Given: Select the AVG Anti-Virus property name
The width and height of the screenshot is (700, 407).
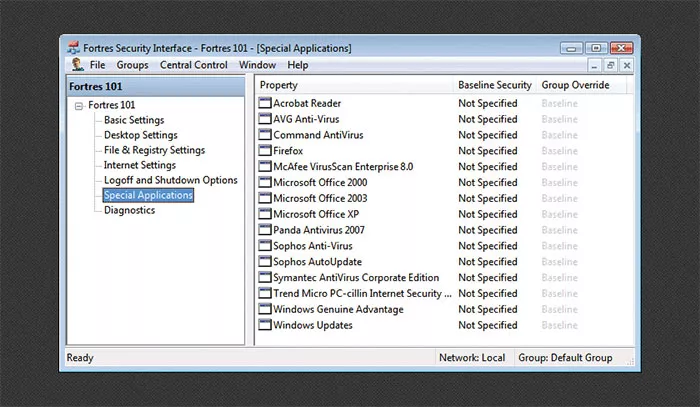Looking at the screenshot, I should [306, 119].
